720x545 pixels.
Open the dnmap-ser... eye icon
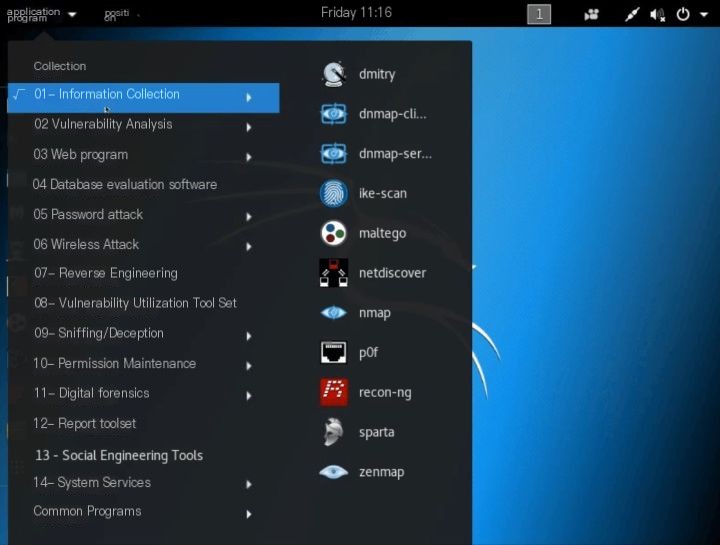[334, 154]
